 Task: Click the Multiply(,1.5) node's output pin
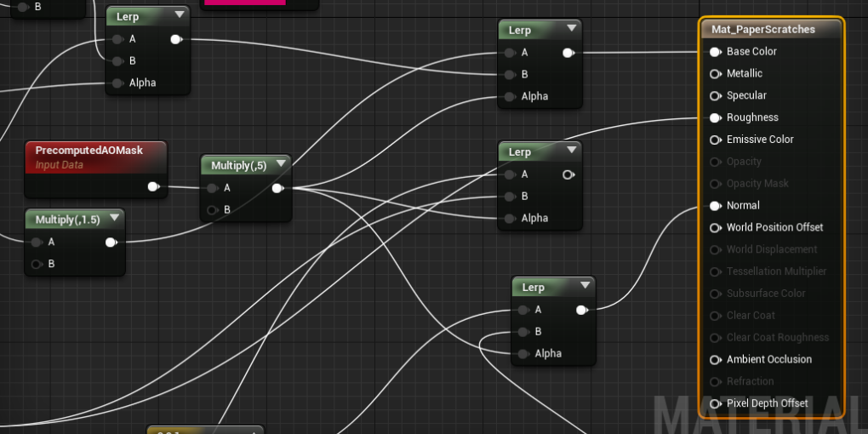pyautogui.click(x=111, y=242)
